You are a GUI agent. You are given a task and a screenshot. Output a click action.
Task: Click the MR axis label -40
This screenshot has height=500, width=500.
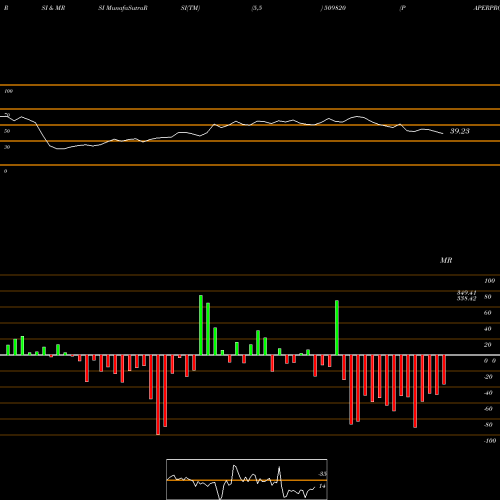488,393
